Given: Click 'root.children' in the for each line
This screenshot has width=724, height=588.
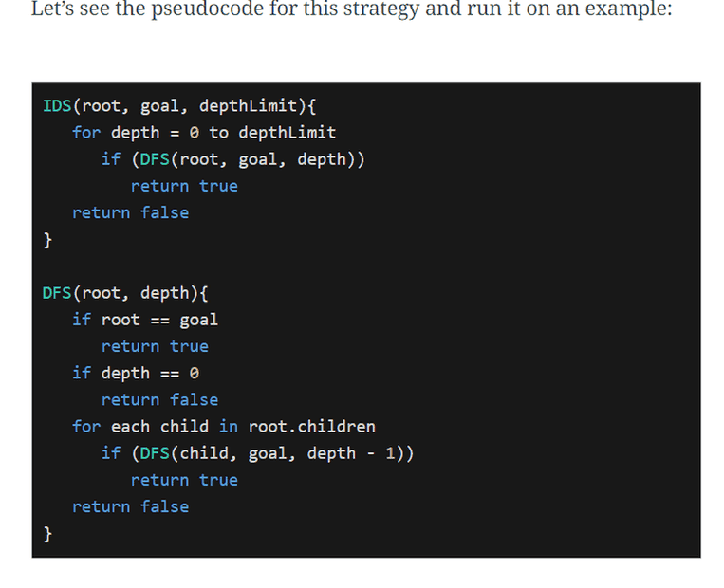Looking at the screenshot, I should (x=311, y=426).
